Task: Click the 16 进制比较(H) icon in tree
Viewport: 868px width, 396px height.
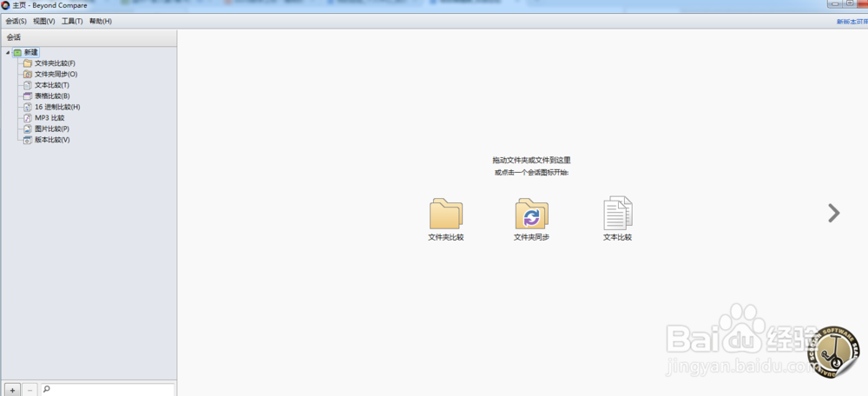Action: coord(28,107)
